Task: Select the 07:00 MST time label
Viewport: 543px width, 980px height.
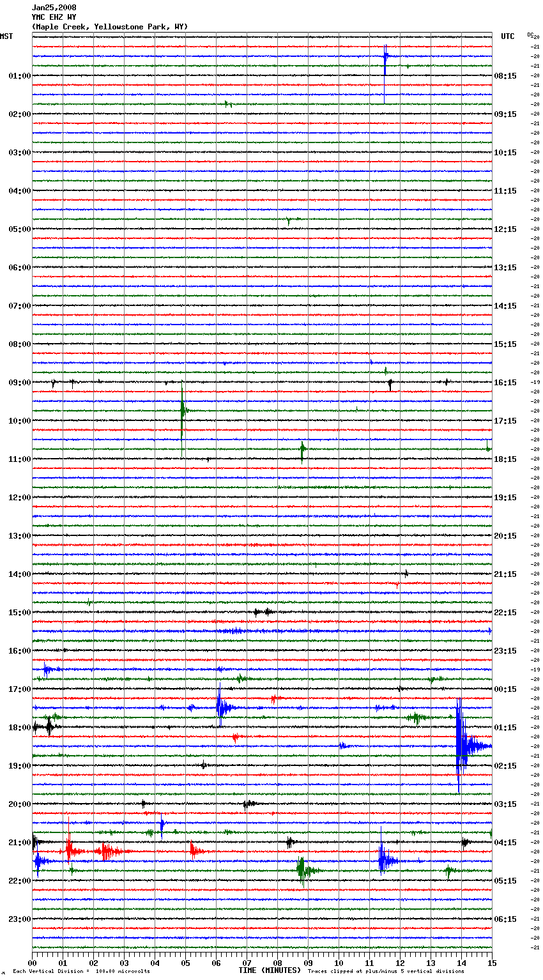Action: (x=20, y=306)
